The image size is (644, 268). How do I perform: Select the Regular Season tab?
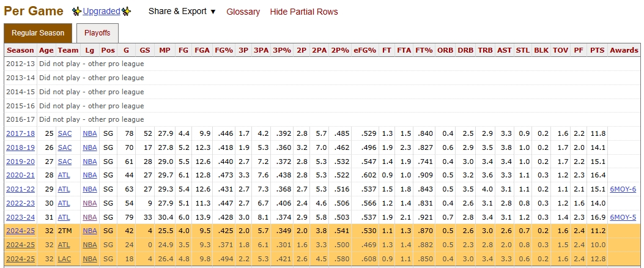(38, 33)
